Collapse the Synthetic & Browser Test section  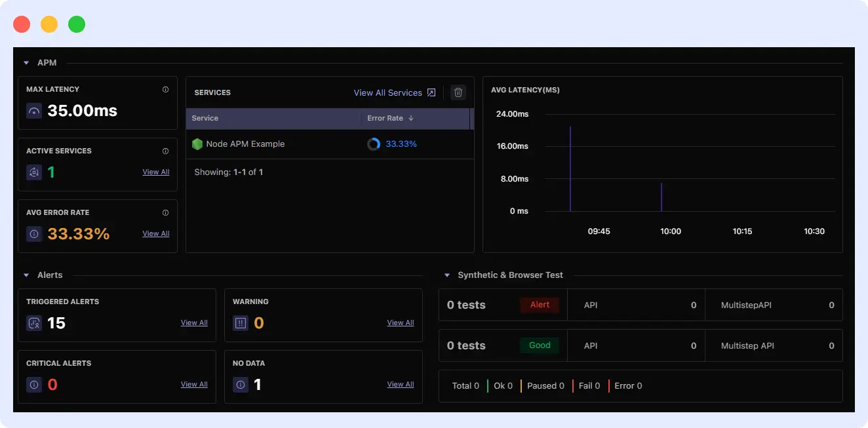447,275
